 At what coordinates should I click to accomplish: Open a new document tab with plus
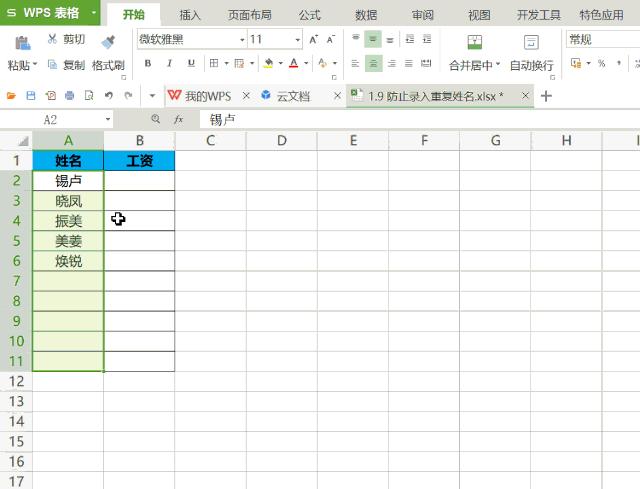point(546,96)
